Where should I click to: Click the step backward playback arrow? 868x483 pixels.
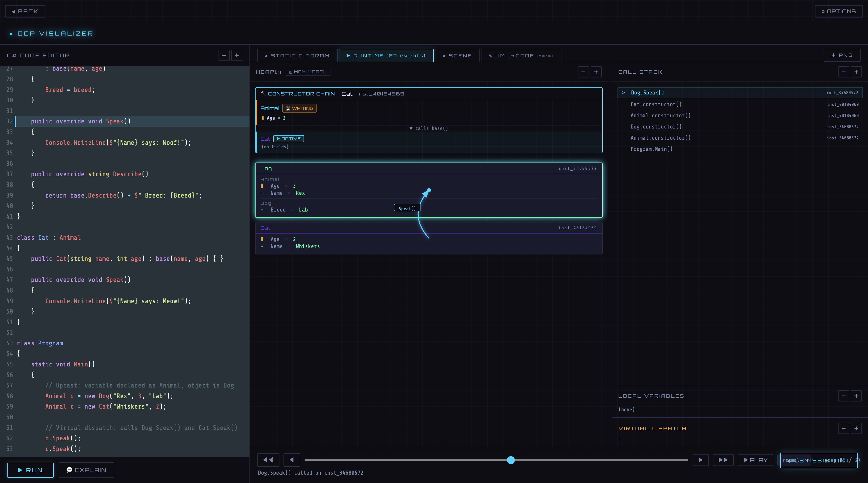[x=291, y=460]
